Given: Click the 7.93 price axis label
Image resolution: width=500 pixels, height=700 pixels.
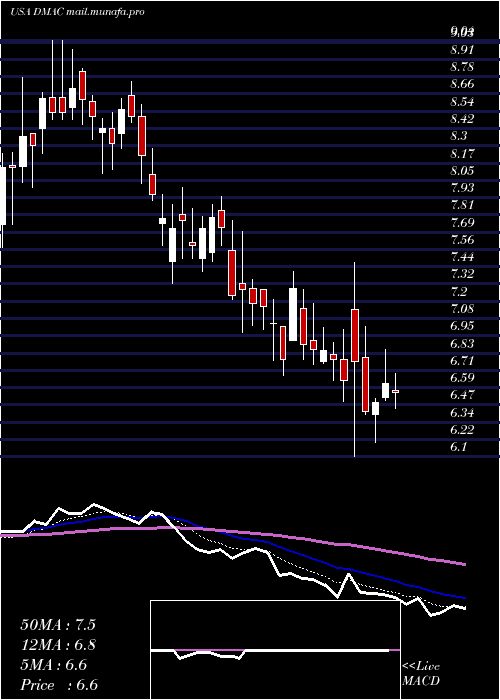Looking at the screenshot, I should click(x=462, y=188).
